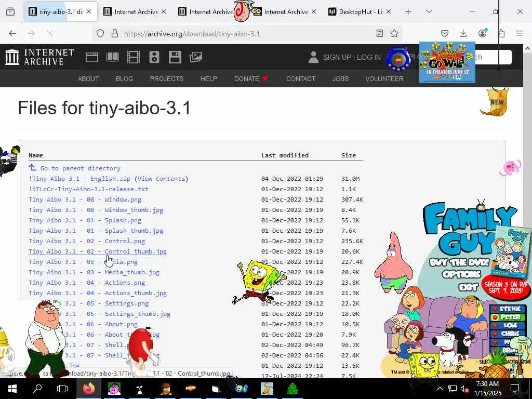The width and height of the screenshot is (532, 399).
Task: Click the site security padlock icon
Action: (115, 34)
